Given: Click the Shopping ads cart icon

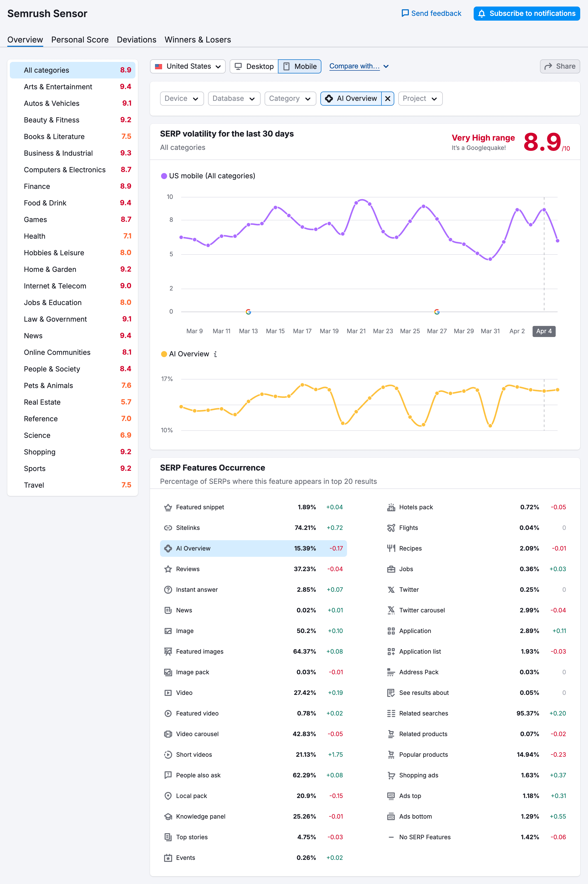Looking at the screenshot, I should 391,776.
